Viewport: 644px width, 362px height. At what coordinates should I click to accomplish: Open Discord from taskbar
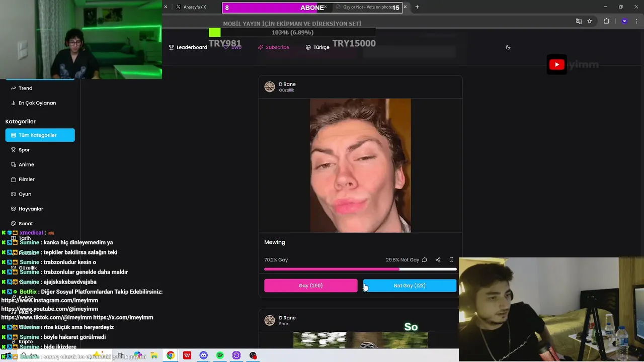203,355
